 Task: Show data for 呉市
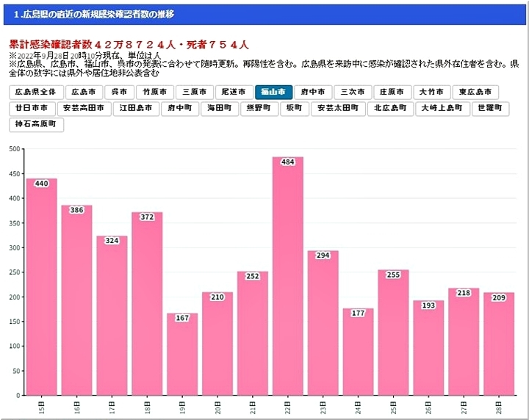pos(119,93)
